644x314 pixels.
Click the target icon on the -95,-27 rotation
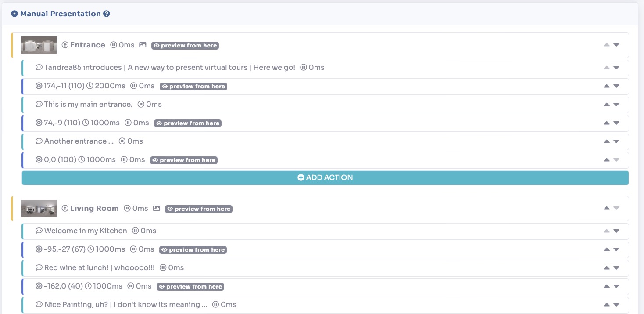(39, 249)
